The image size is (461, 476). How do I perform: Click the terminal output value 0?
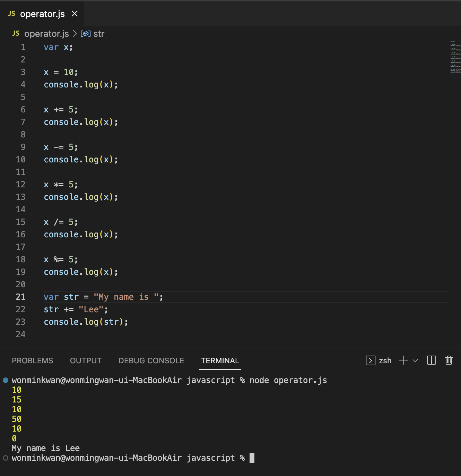click(x=14, y=439)
